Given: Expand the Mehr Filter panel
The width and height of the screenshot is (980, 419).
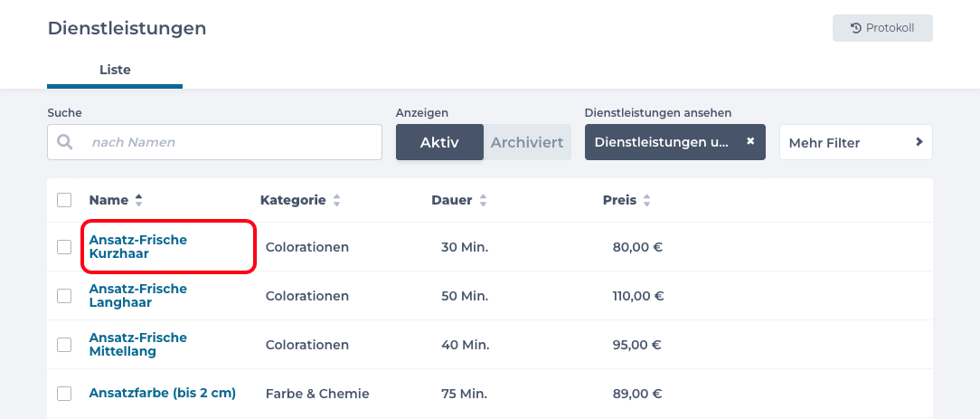Looking at the screenshot, I should (x=855, y=143).
